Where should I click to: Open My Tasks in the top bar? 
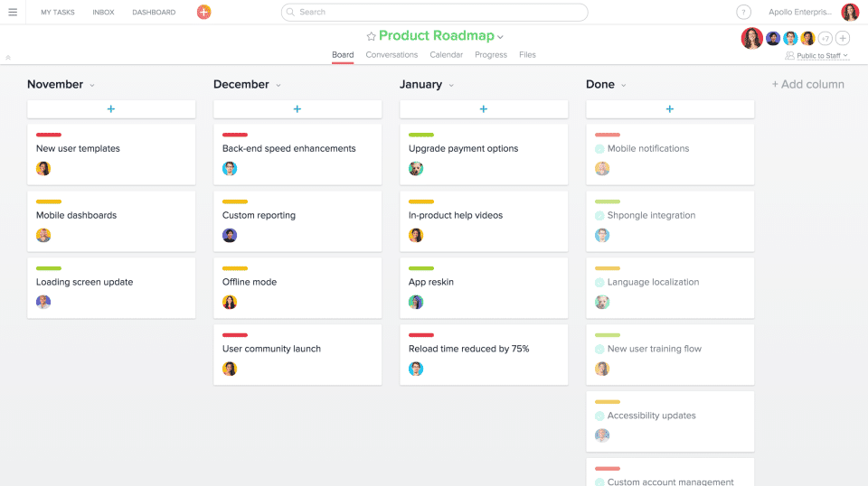pos(58,13)
